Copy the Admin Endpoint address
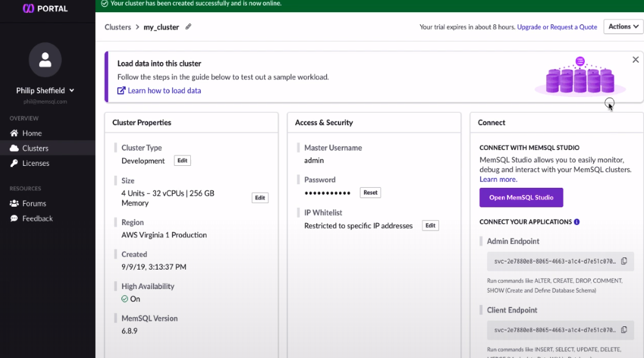Screen dimensions: 644x358 click(623, 261)
